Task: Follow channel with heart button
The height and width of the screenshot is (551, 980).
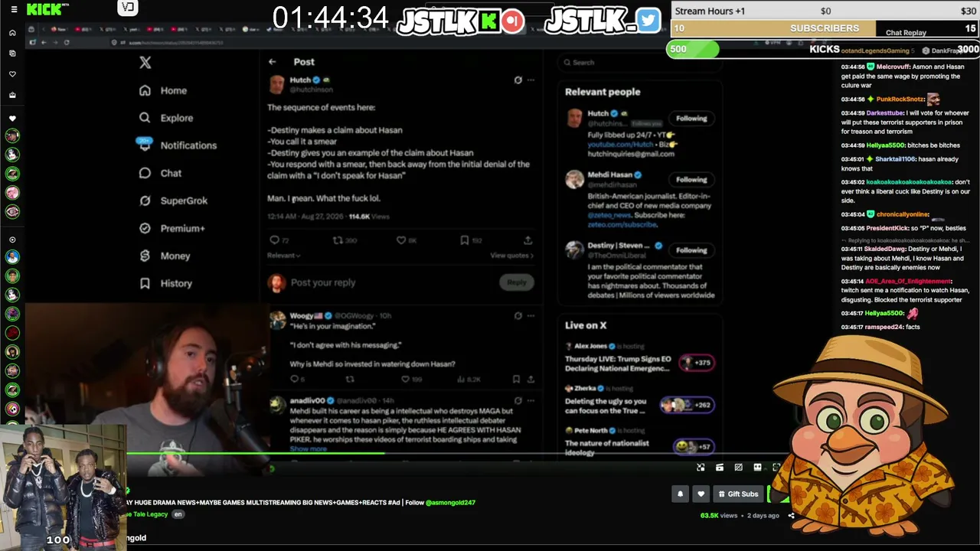Action: point(701,494)
